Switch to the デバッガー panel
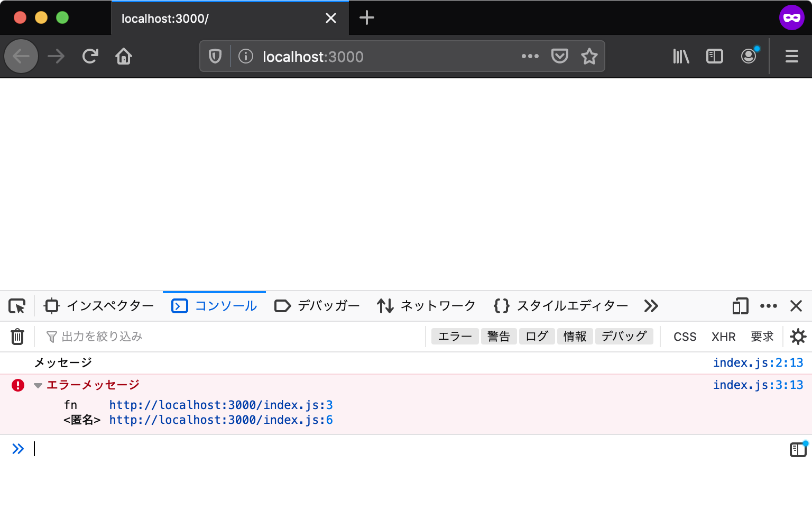This screenshot has width=812, height=508. (x=316, y=306)
